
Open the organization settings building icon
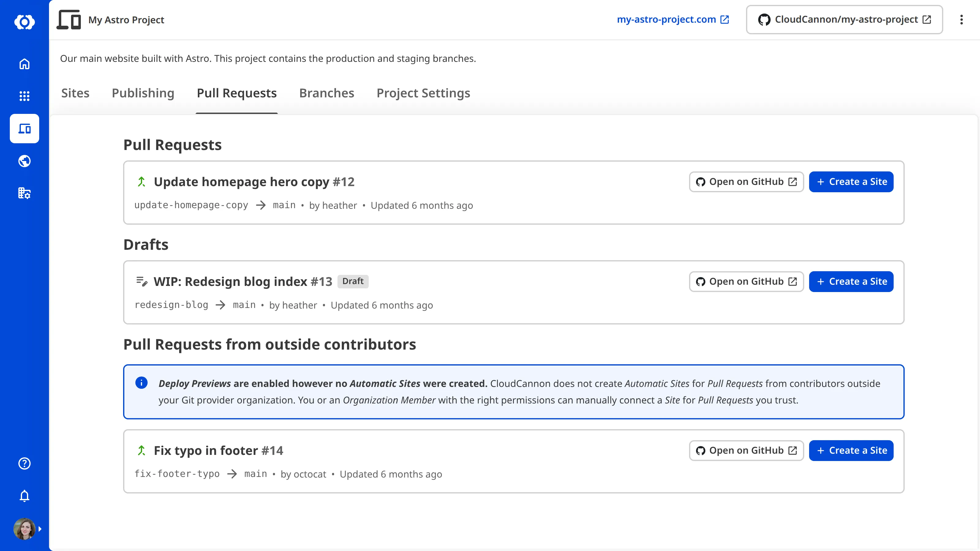pyautogui.click(x=24, y=193)
